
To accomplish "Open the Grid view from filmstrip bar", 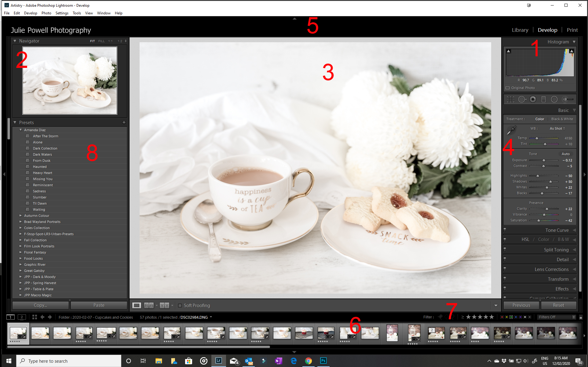I will pyautogui.click(x=35, y=317).
